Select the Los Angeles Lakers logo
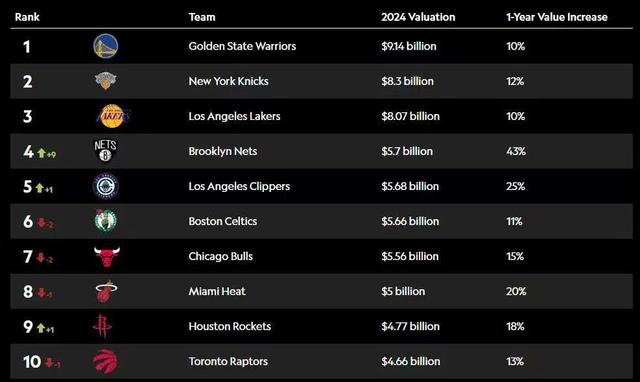This screenshot has height=382, width=640. (113, 116)
